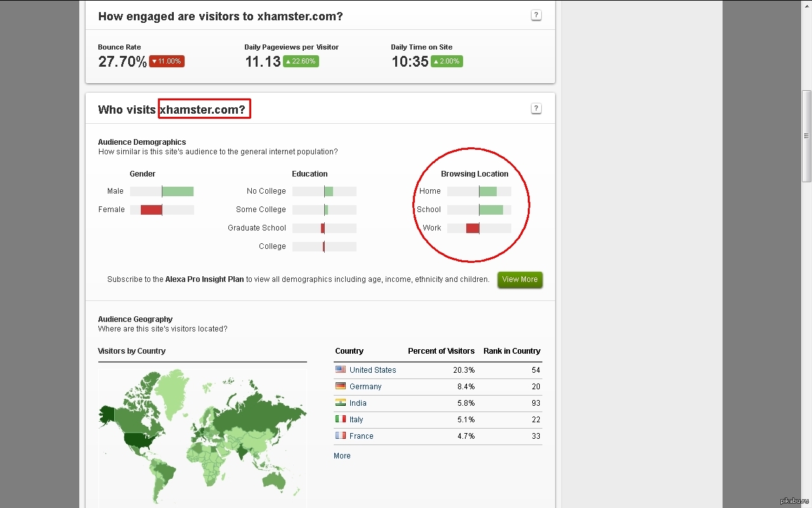
Task: Click the Female gender bar
Action: [162, 210]
